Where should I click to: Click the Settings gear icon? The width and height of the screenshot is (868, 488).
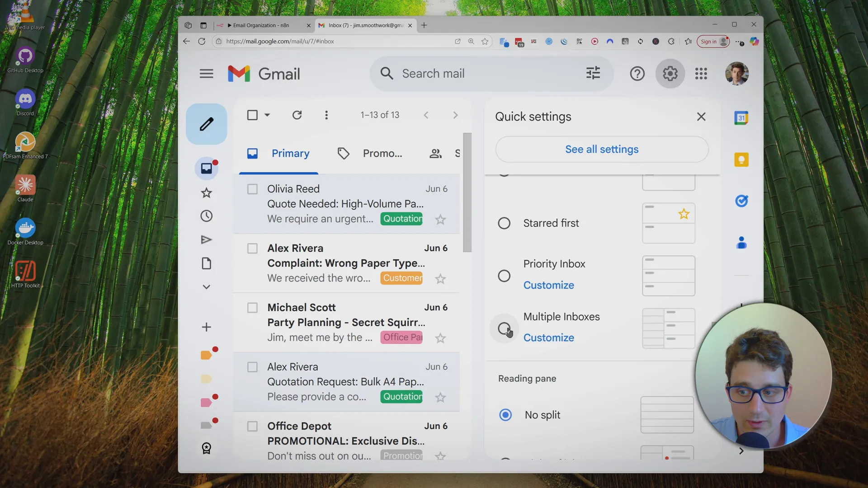coord(670,74)
